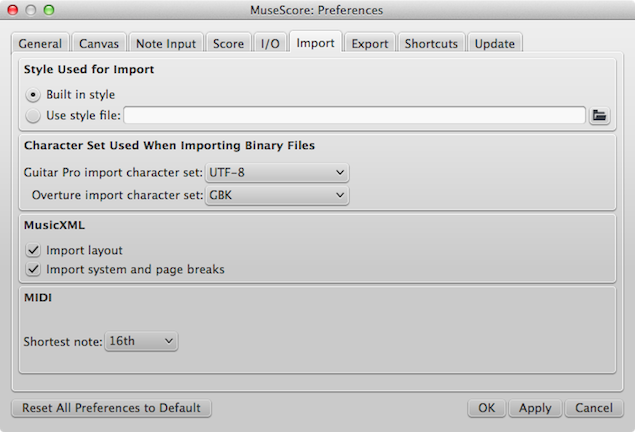This screenshot has width=635, height=432.
Task: Open the Overture import character set dropdown
Action: coord(277,196)
